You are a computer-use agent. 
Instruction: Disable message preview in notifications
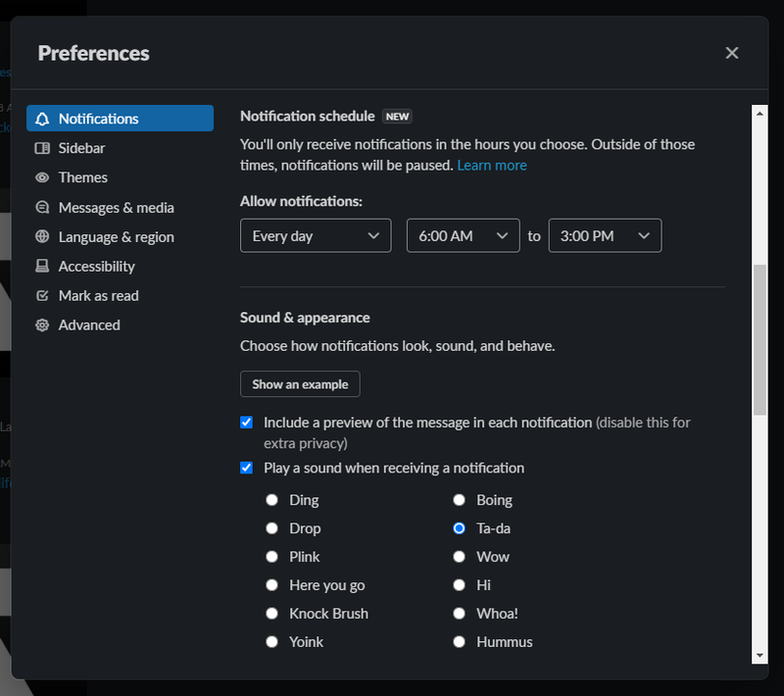[x=246, y=423]
